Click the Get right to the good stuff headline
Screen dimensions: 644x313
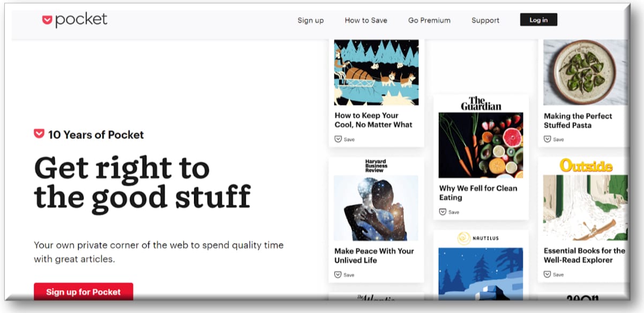click(142, 183)
